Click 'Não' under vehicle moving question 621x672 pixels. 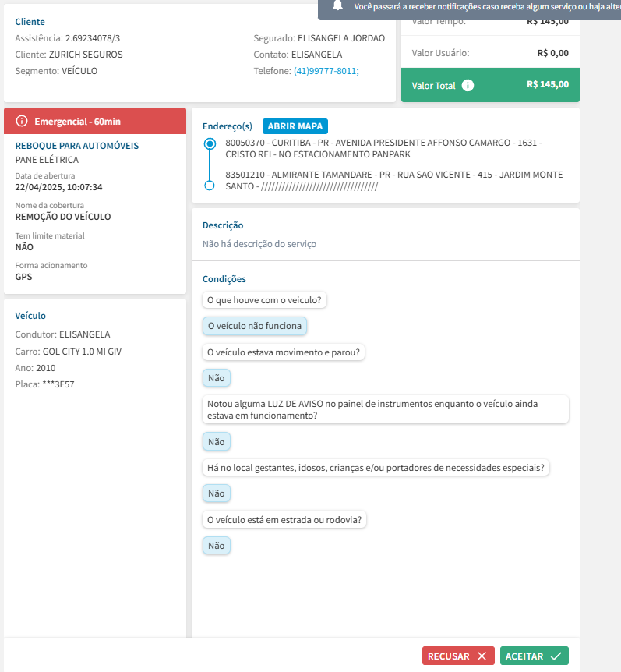[216, 378]
